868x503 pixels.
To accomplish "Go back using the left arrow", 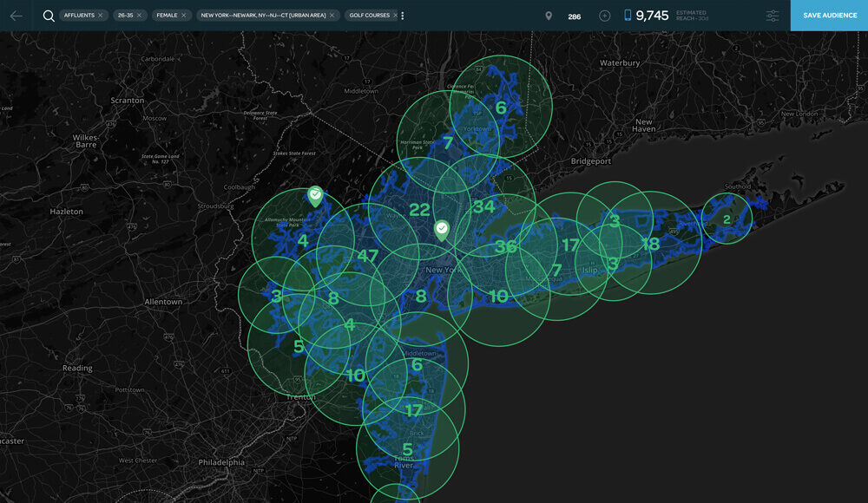I will pos(16,16).
